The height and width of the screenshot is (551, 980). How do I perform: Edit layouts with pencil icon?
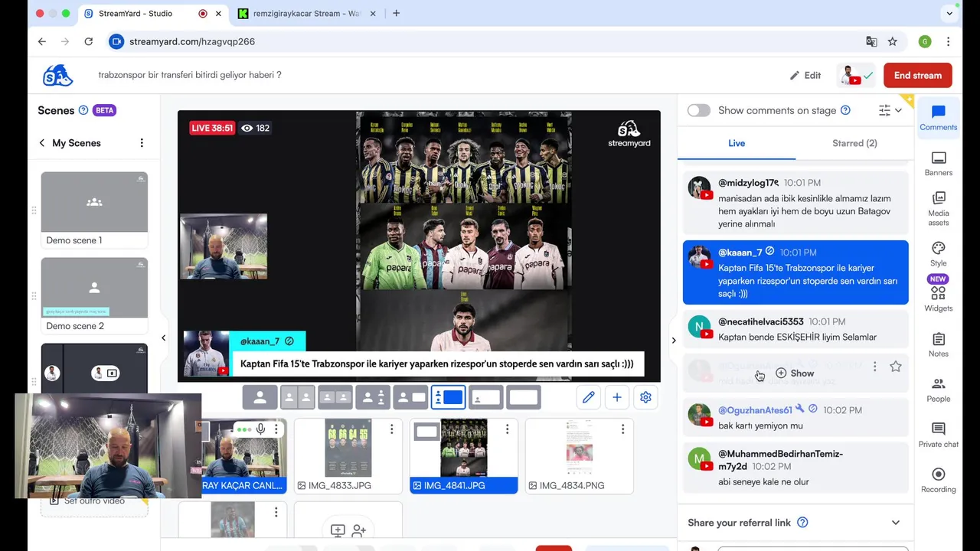click(x=588, y=397)
